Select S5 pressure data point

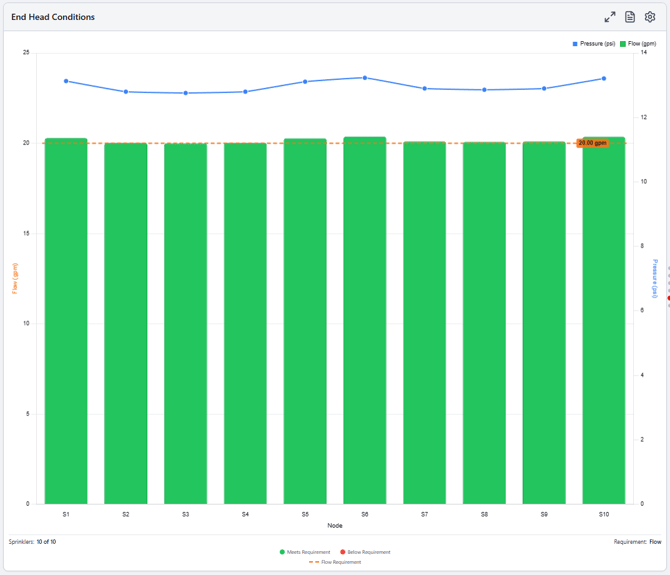[x=305, y=82]
